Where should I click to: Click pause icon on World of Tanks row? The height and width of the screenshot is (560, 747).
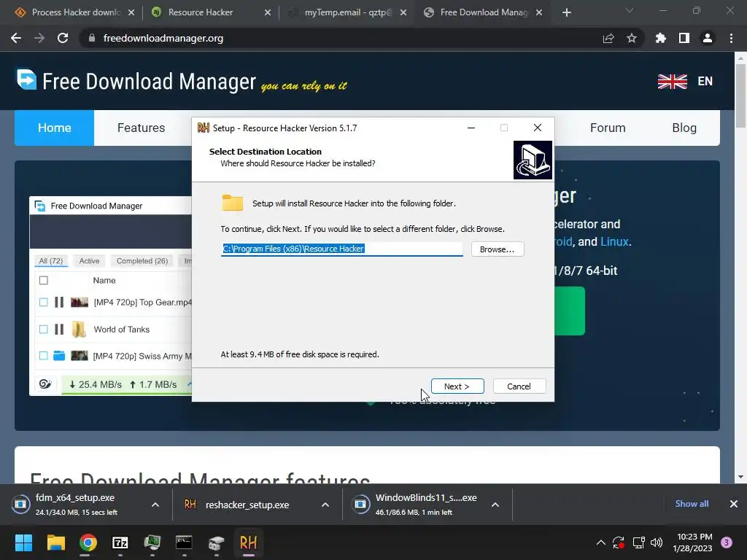tap(59, 329)
